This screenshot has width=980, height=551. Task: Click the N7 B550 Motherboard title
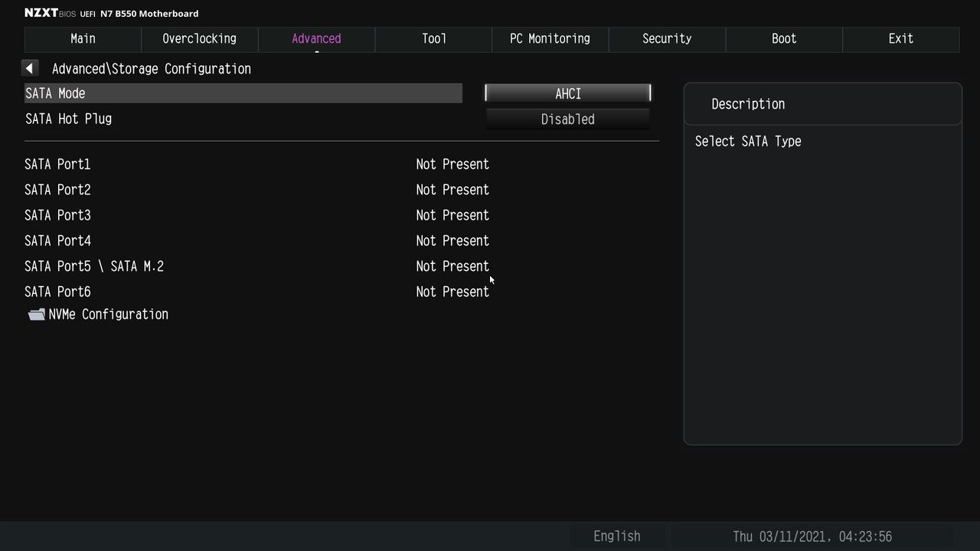(149, 14)
